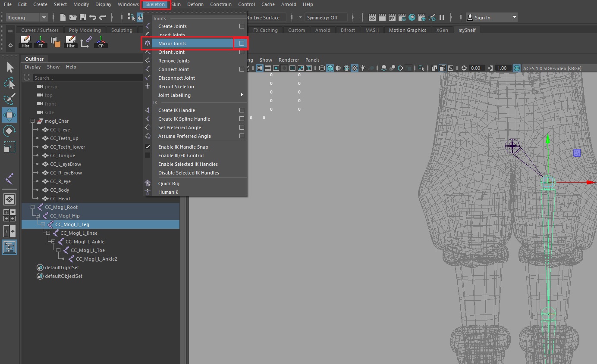Select CC_Mogl_L_Toe in the Outliner

click(88, 250)
